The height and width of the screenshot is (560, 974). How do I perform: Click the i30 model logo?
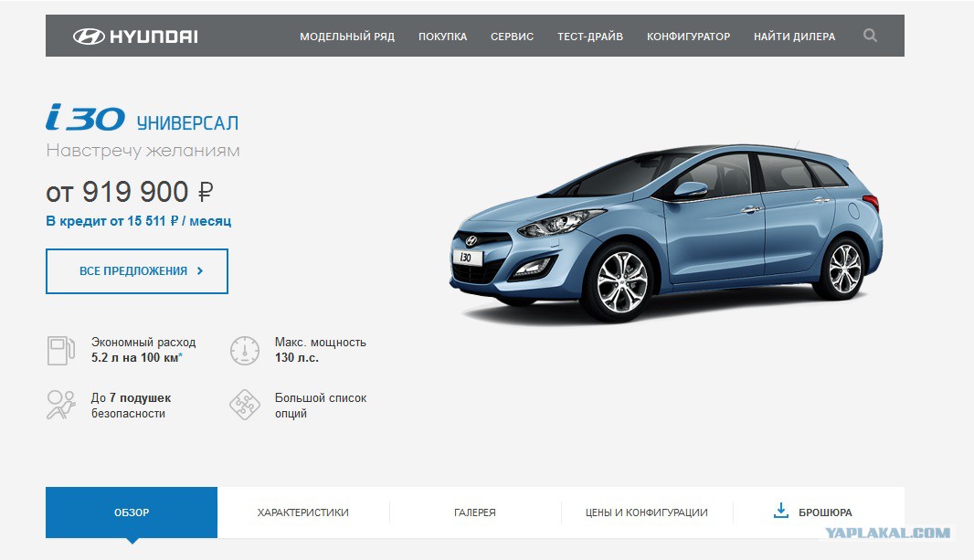pos(85,117)
